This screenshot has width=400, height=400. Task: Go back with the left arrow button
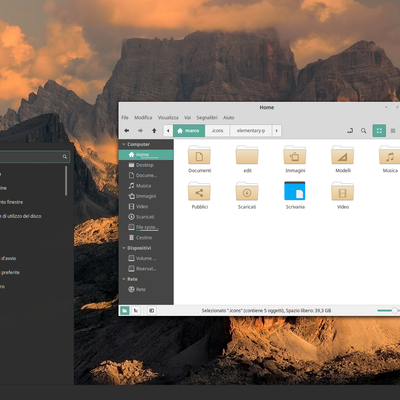tap(127, 131)
